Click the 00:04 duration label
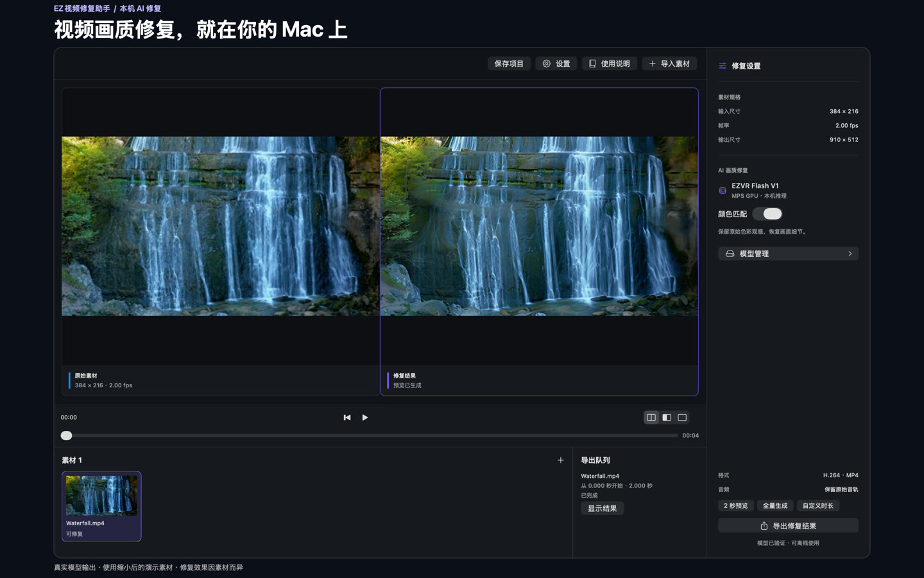 (x=690, y=435)
